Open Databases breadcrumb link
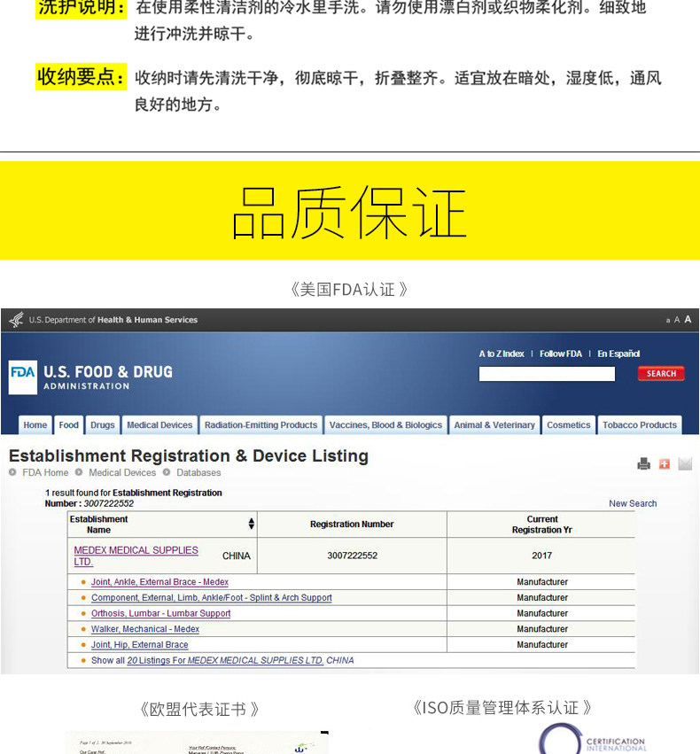The image size is (700, 754). pyautogui.click(x=198, y=473)
